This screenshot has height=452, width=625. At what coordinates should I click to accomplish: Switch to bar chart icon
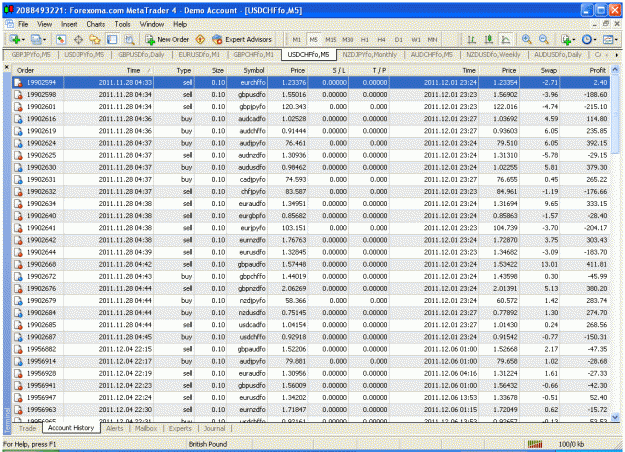click(472, 39)
